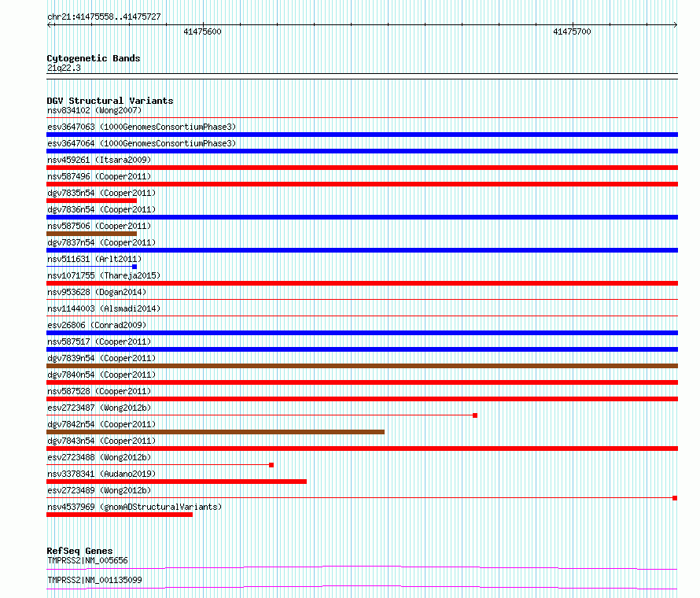Viewport: 700px width, 598px height.
Task: Click the dgv7843n54 (Cooper2011) label
Action: [x=101, y=441]
